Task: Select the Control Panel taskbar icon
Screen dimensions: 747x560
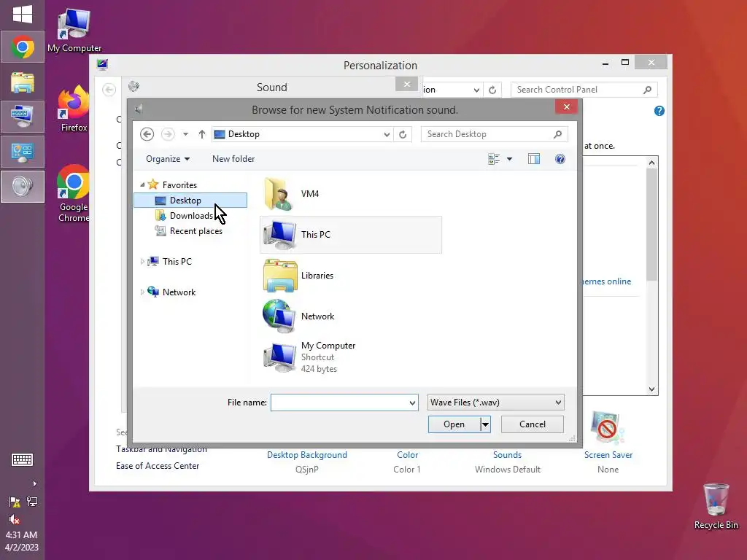Action: pos(23,152)
